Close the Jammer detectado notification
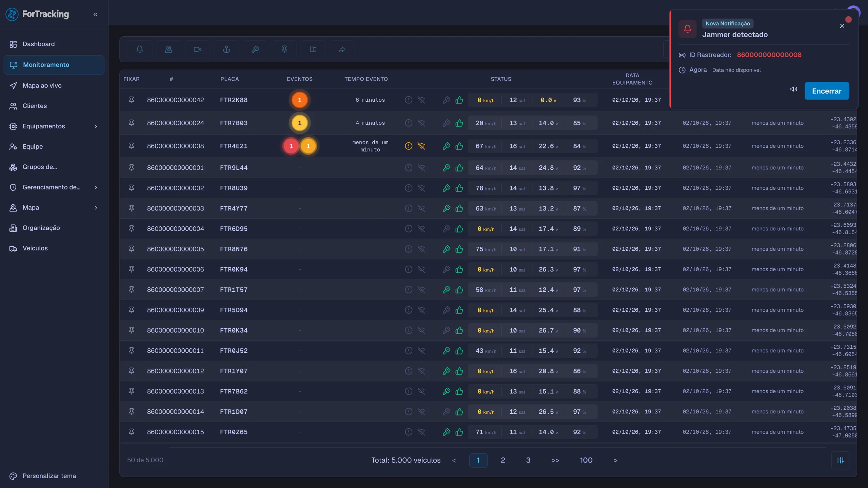868x488 pixels. (842, 26)
